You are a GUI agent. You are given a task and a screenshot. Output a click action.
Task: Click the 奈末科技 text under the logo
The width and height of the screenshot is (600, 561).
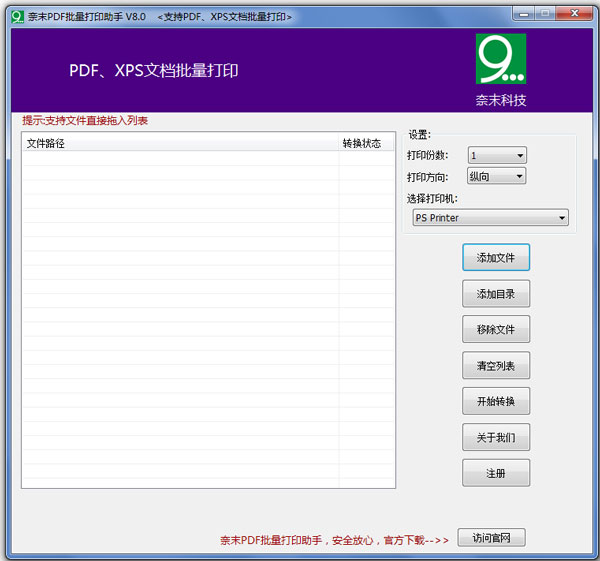pos(501,100)
